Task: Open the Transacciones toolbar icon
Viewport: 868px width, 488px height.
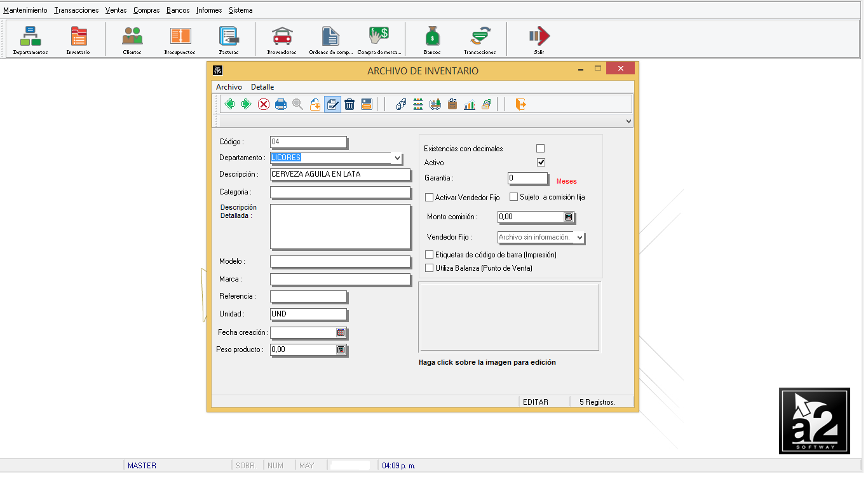Action: point(480,40)
